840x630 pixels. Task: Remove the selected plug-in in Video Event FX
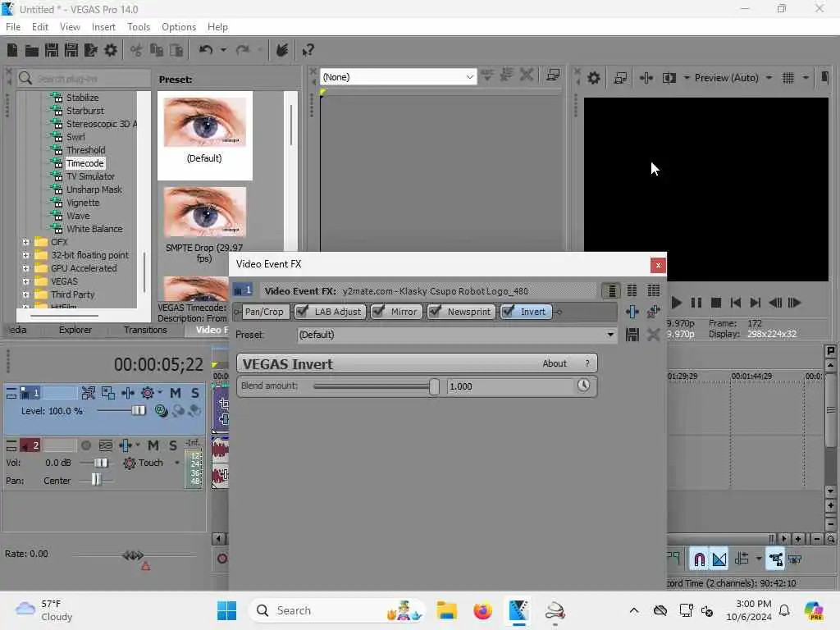653,312
